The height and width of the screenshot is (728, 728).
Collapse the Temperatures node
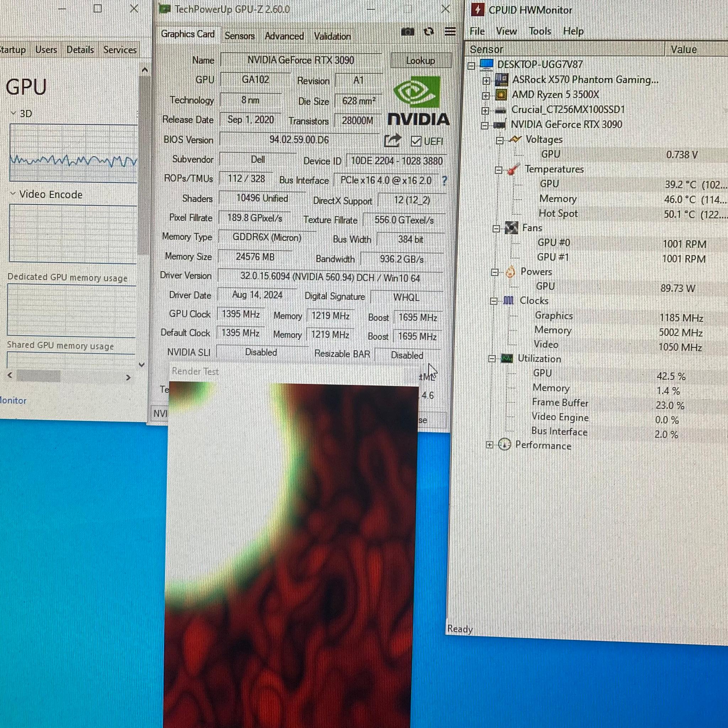coord(498,170)
